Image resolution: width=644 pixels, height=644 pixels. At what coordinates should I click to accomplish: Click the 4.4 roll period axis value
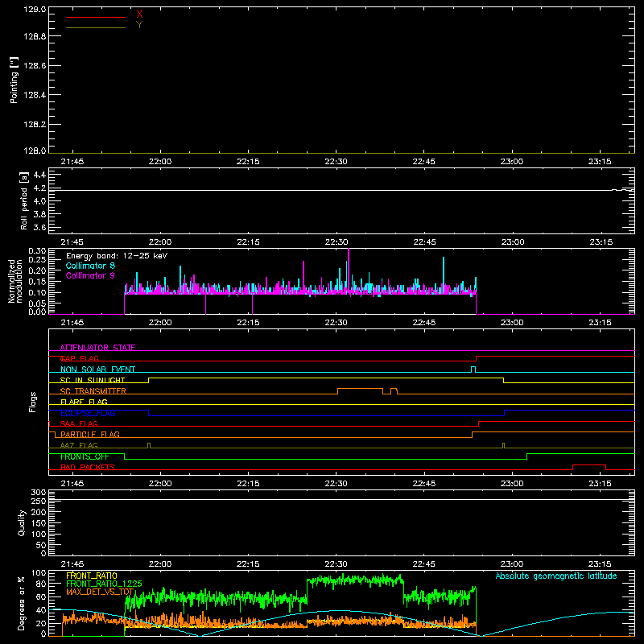point(39,175)
